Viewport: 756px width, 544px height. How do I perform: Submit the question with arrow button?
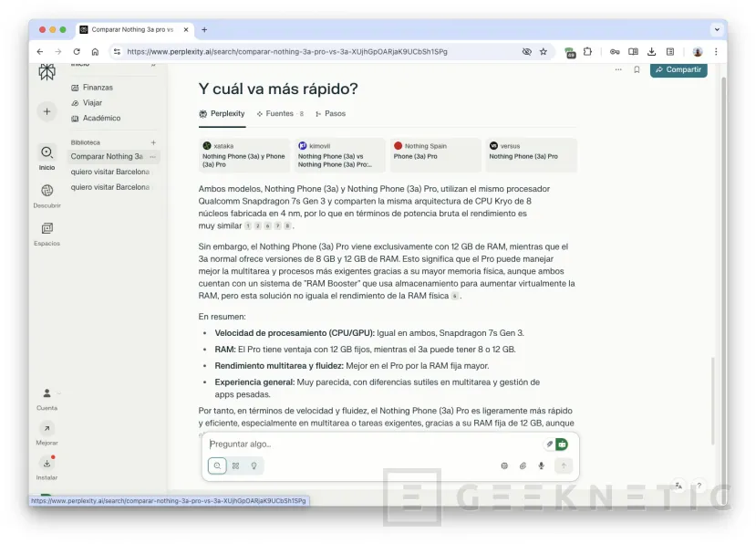tap(564, 466)
